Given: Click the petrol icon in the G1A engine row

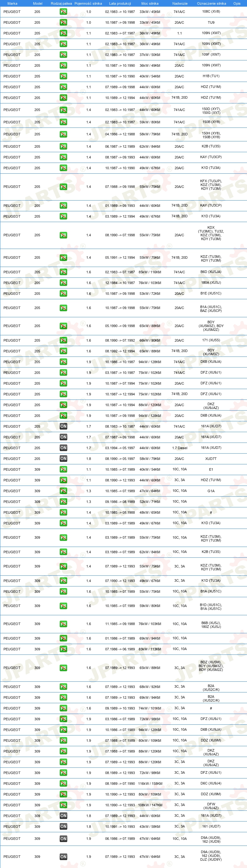Looking at the screenshot, I should (63, 491).
